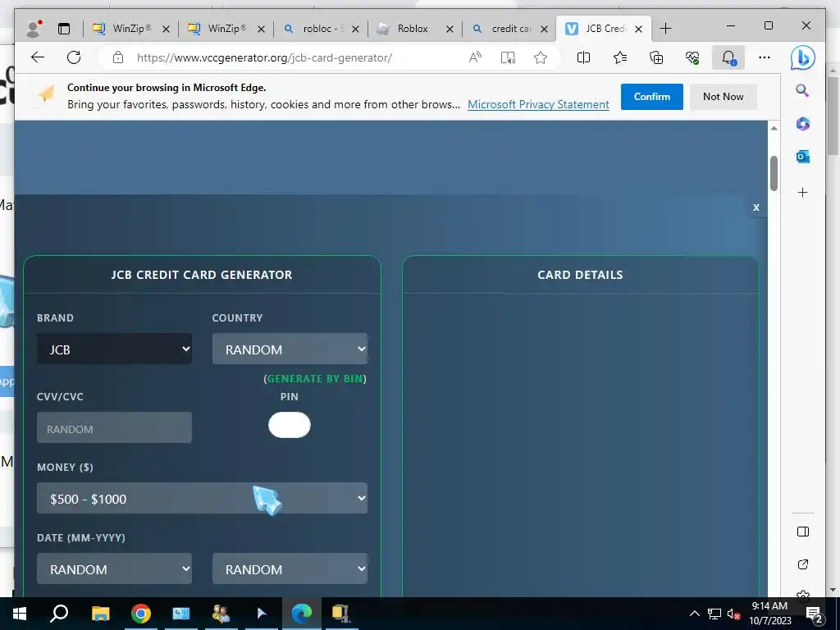This screenshot has width=840, height=630.
Task: Open the volume control in system tray
Action: (x=733, y=614)
